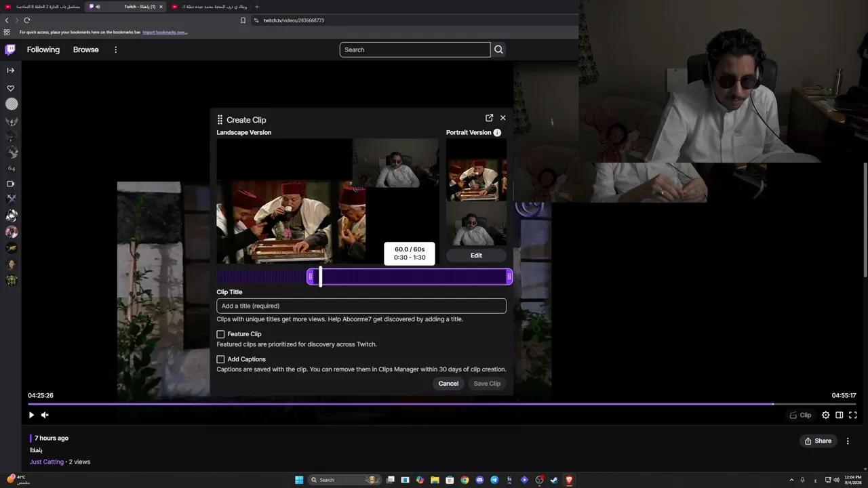This screenshot has width=868, height=488.
Task: Open Steam from taskbar
Action: 554,480
